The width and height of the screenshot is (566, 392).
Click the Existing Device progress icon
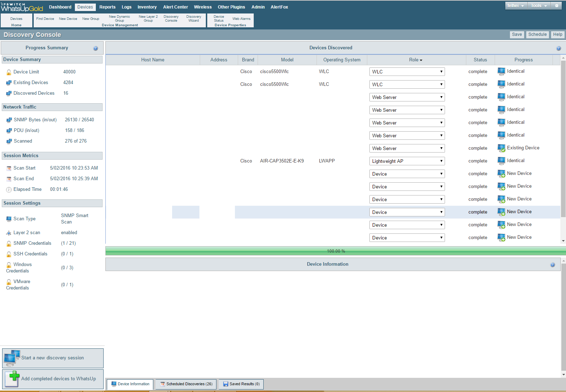[x=501, y=148]
